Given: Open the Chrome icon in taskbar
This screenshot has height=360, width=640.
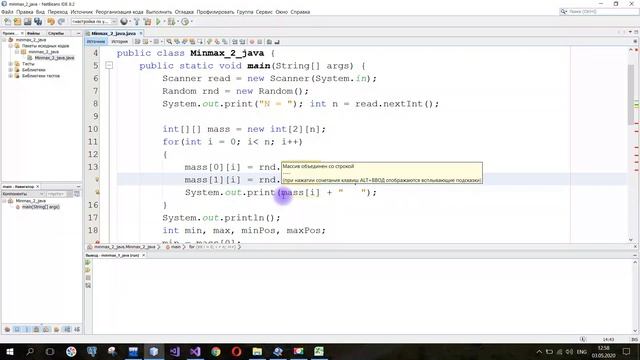Looking at the screenshot, I should pyautogui.click(x=216, y=351).
